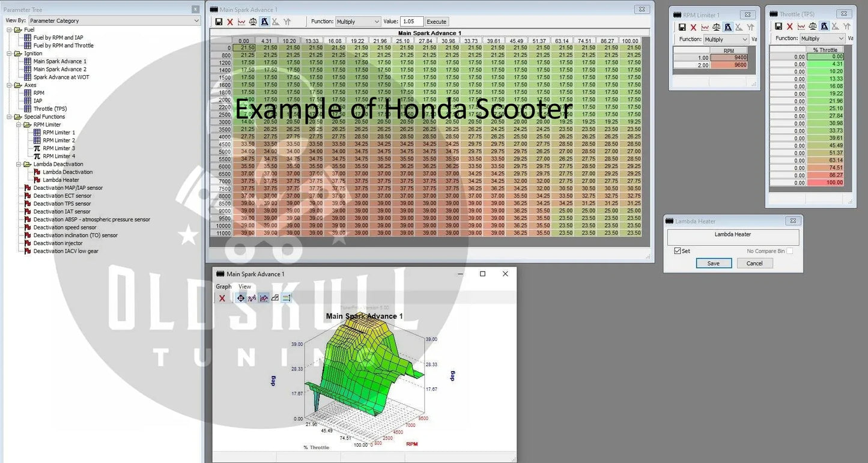This screenshot has width=868, height=463.
Task: Click the 11000 RPM row header
Action: point(220,233)
